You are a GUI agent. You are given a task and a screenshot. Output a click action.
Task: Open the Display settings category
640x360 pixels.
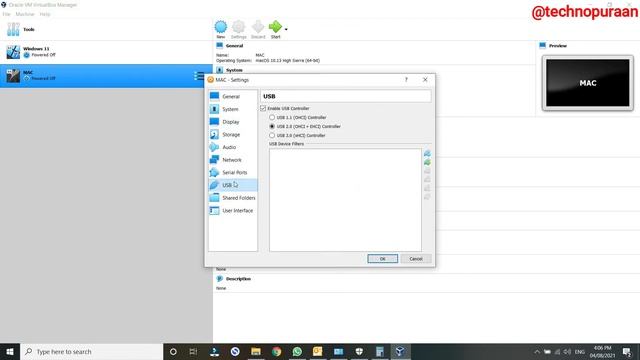click(233, 122)
